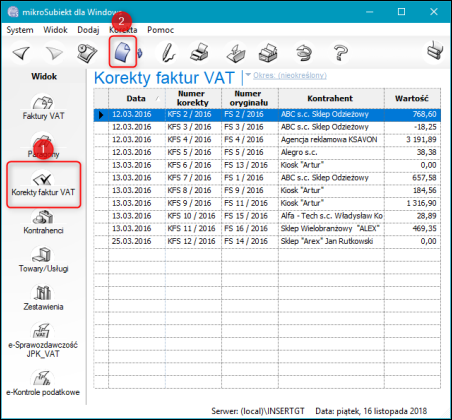
Task: Open e-Sprawozdawczość JPK_VAT in the sidebar
Action: tap(43, 340)
